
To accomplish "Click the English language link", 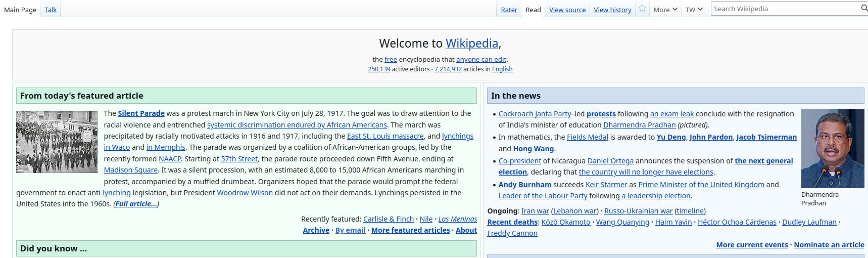I will tap(502, 69).
